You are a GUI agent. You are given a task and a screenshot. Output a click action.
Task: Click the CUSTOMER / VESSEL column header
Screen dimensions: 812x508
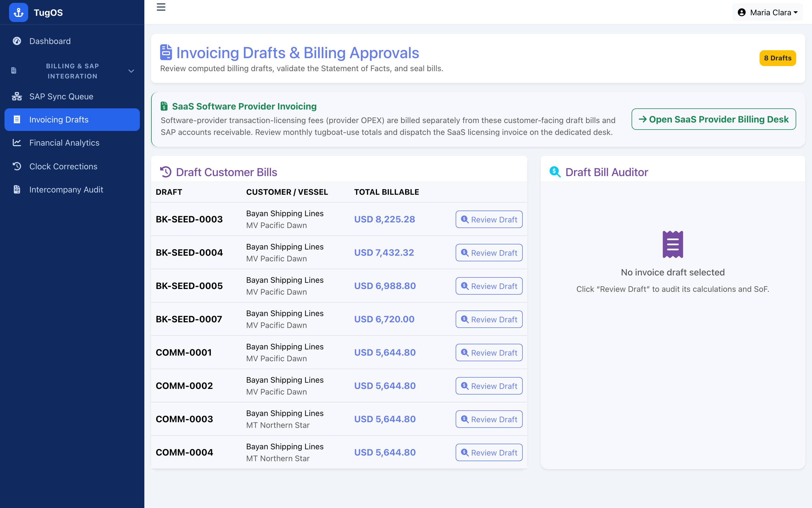(x=287, y=192)
